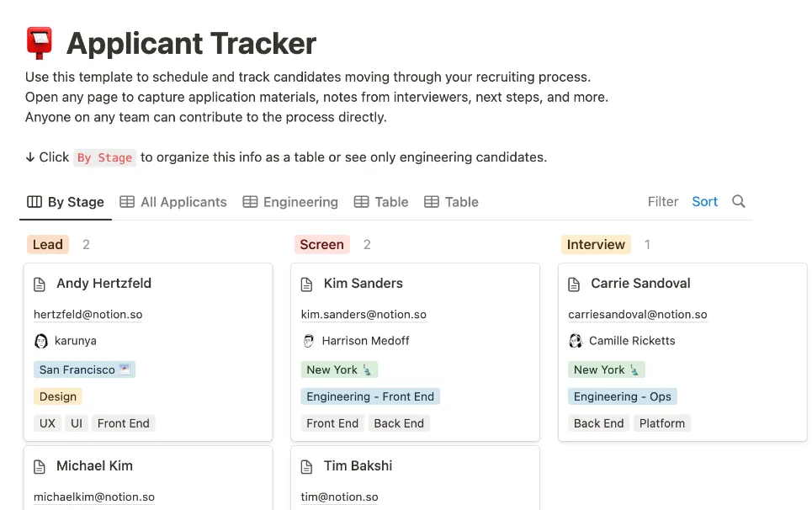Click page icon beside Michael Kim
Image resolution: width=812 pixels, height=510 pixels.
pos(40,466)
